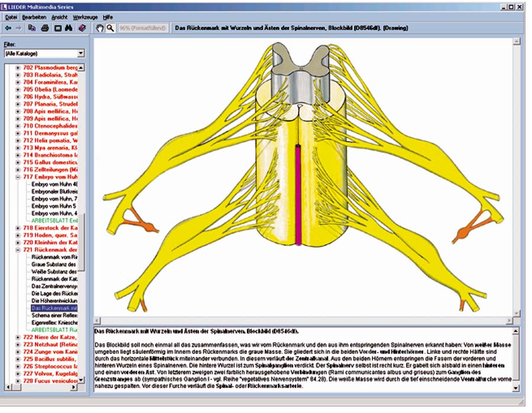Select Graue Substanz des tree entry
Viewport: 532px width, 413px height.
(54, 265)
